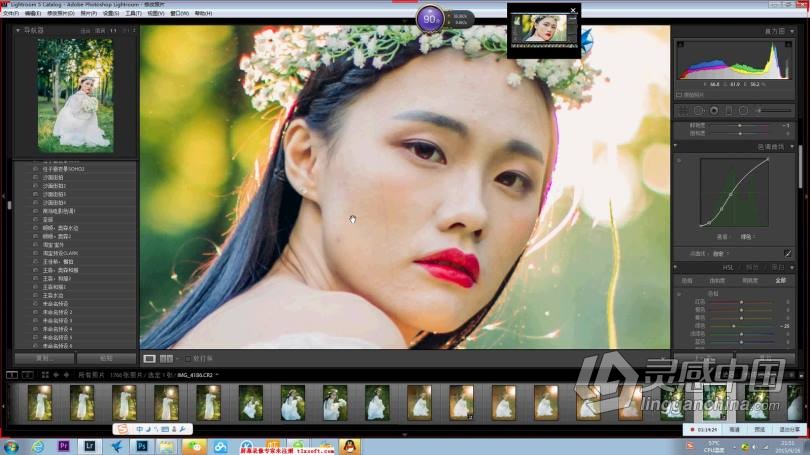Open Photoshop from the taskbar
Screen dimensions: 810x455
pyautogui.click(x=142, y=446)
